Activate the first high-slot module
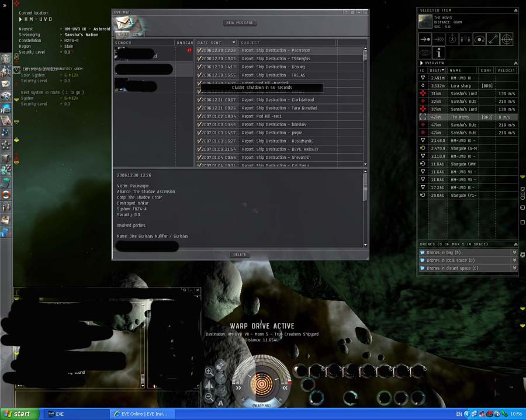 (300, 371)
